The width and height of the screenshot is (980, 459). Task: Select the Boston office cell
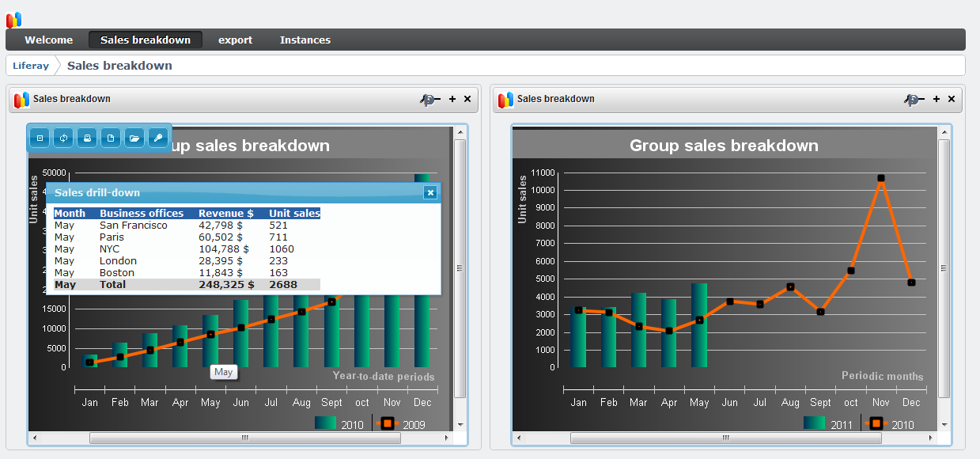[x=117, y=273]
